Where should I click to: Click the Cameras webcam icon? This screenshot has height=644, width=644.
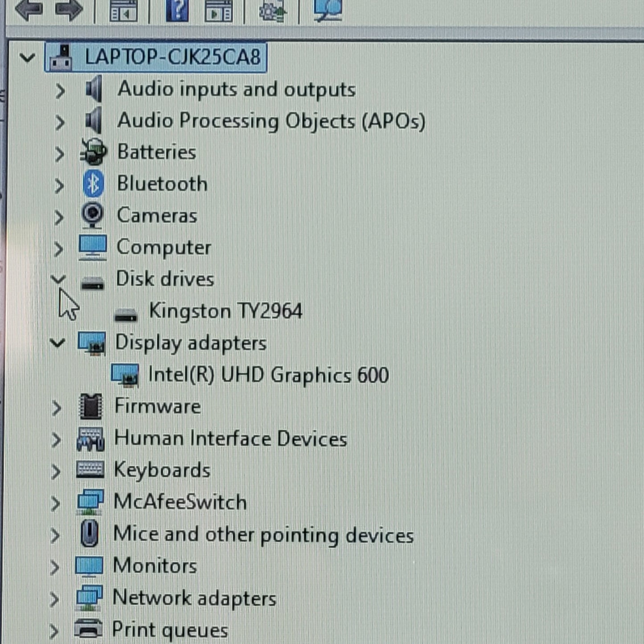[93, 216]
